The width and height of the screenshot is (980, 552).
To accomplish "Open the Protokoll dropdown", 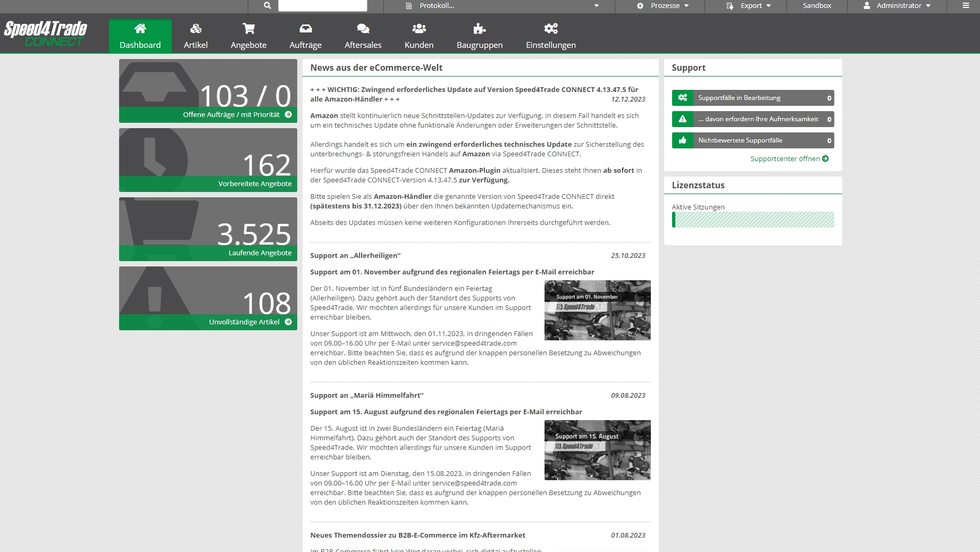I will (x=500, y=6).
